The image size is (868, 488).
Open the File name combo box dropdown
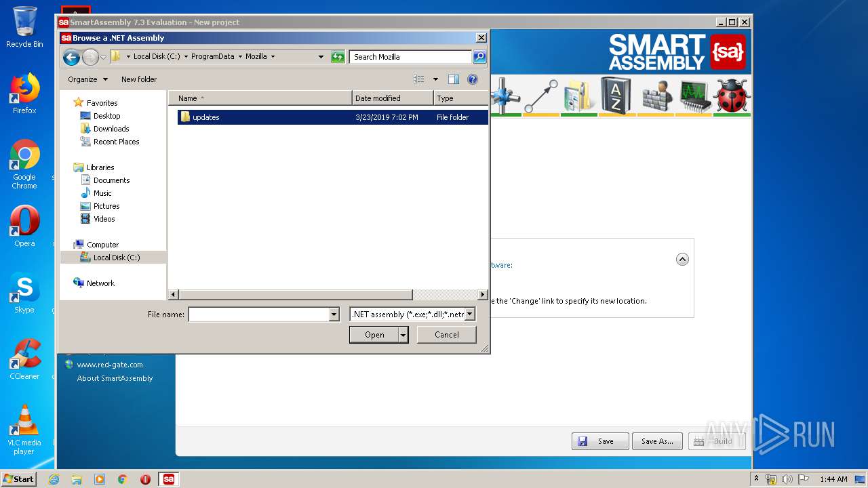pos(334,314)
